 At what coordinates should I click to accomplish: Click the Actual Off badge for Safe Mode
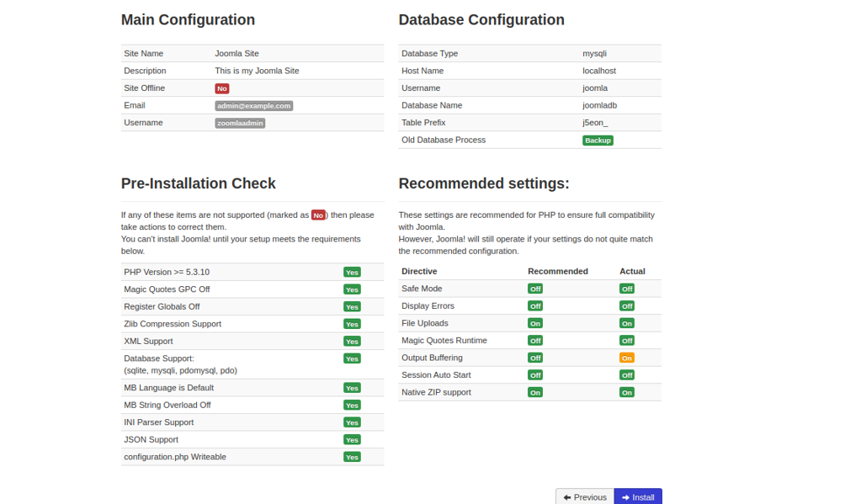pyautogui.click(x=627, y=289)
